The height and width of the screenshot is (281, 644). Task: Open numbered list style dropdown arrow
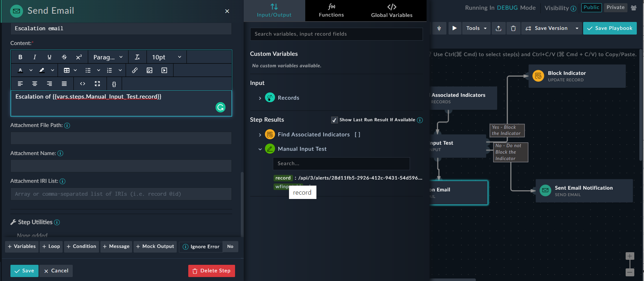pyautogui.click(x=120, y=71)
